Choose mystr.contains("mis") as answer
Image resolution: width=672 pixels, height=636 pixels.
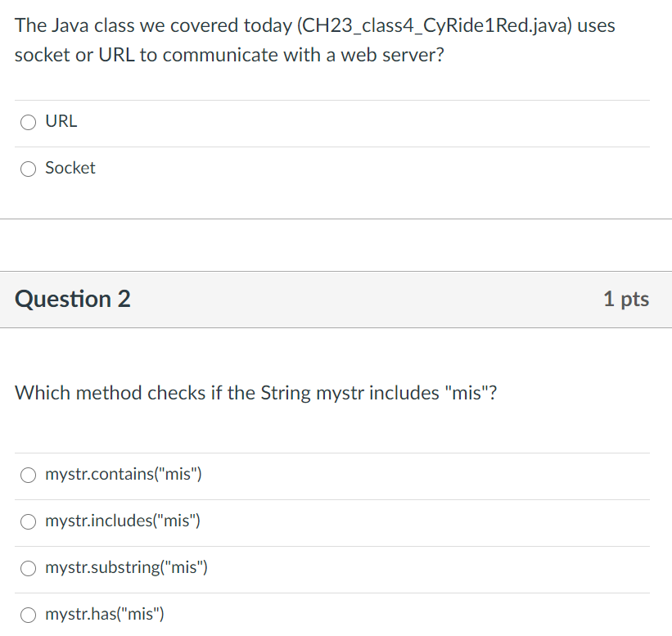tap(28, 475)
